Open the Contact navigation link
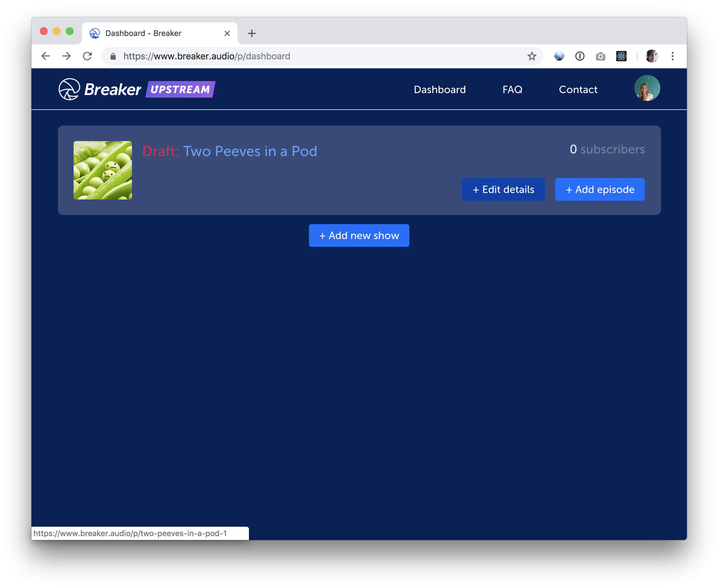Viewport: 718px width, 588px height. [x=578, y=90]
